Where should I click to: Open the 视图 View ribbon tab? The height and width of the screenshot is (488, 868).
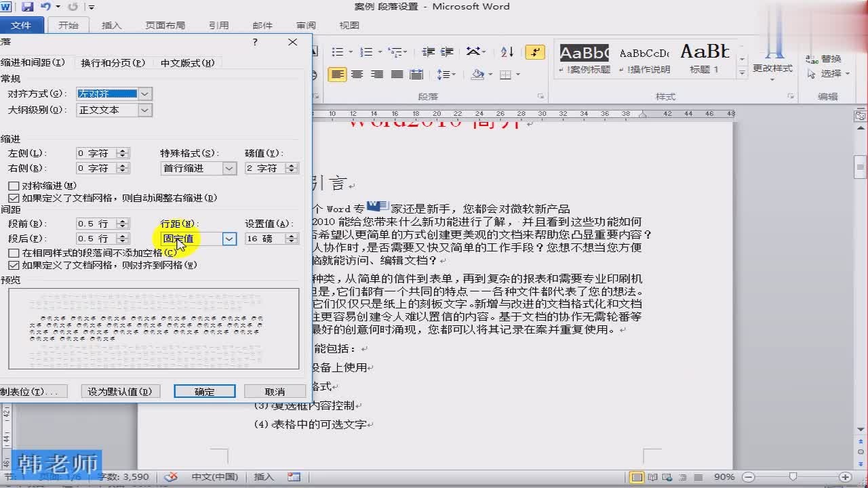(x=349, y=25)
